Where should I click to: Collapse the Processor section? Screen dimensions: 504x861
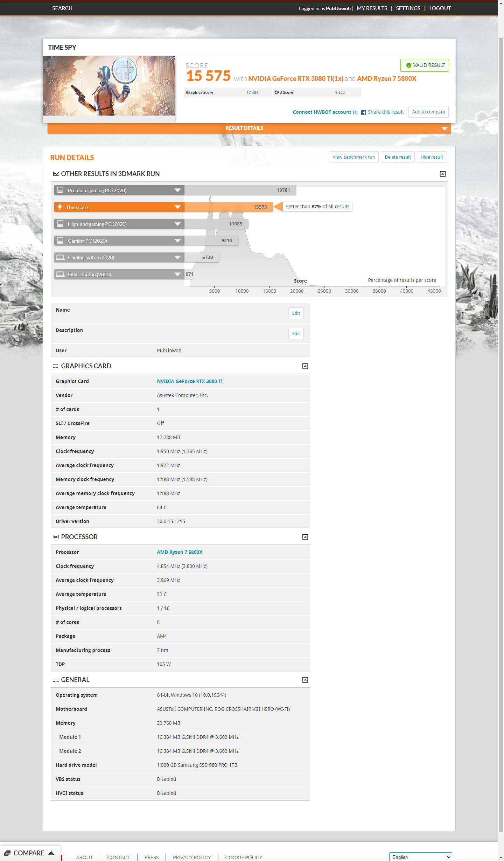pyautogui.click(x=305, y=537)
